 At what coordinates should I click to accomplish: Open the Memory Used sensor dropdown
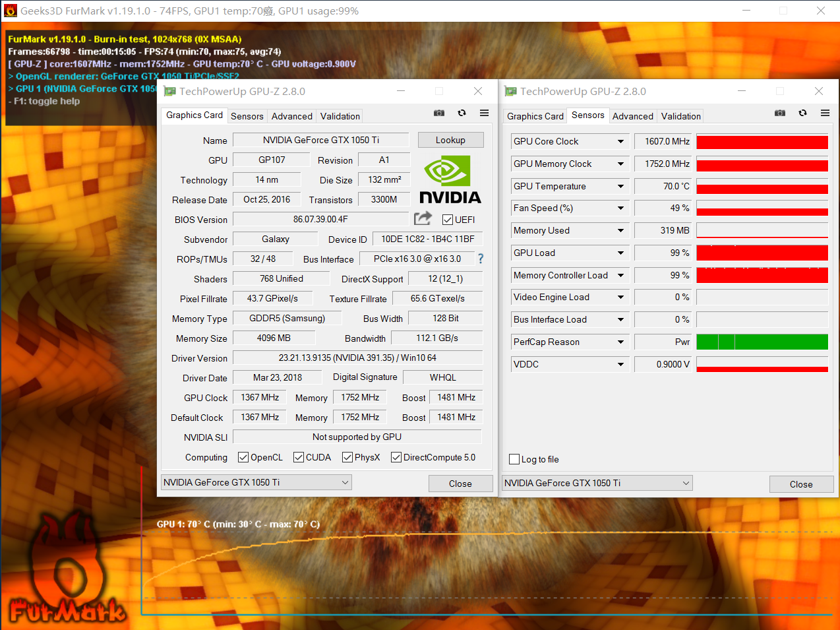click(x=620, y=230)
